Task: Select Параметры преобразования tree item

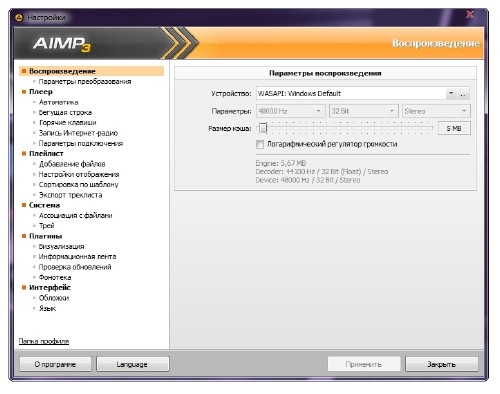Action: 85,82
